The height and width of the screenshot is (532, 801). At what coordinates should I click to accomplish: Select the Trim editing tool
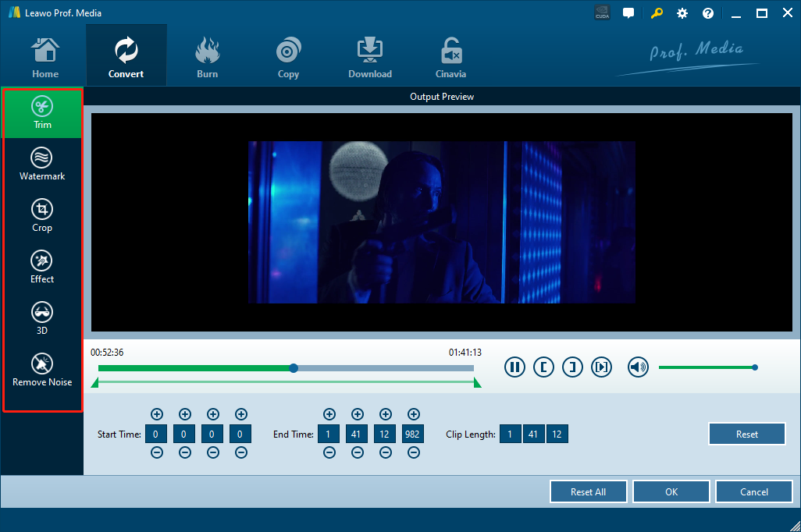click(42, 114)
